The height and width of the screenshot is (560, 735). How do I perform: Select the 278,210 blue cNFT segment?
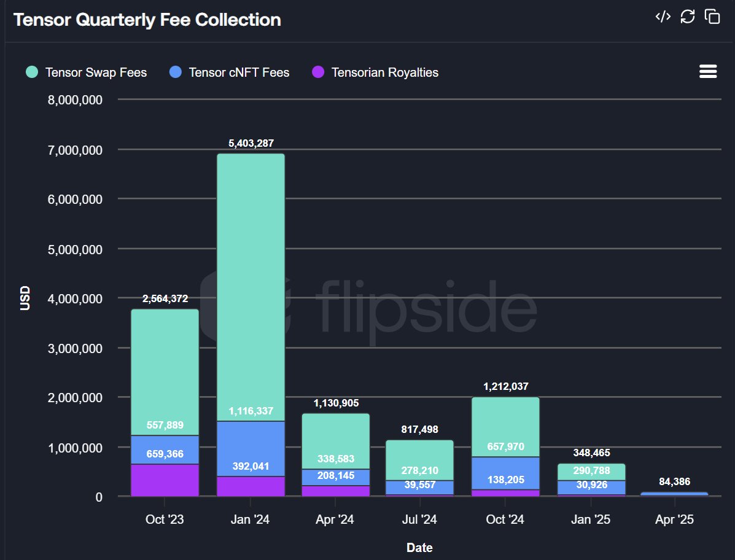click(x=420, y=488)
